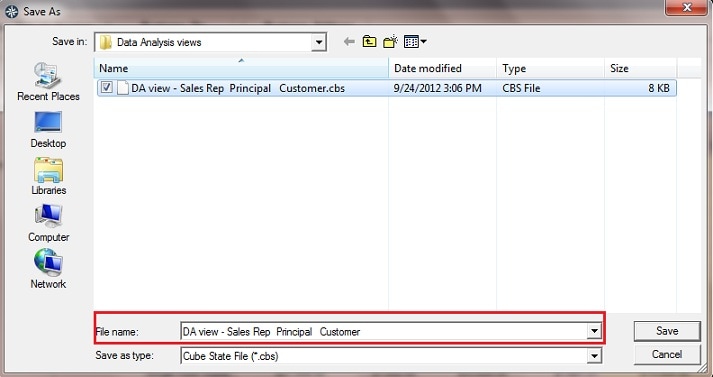Sort by Size column header
Image resolution: width=713 pixels, height=377 pixels.
[x=641, y=68]
